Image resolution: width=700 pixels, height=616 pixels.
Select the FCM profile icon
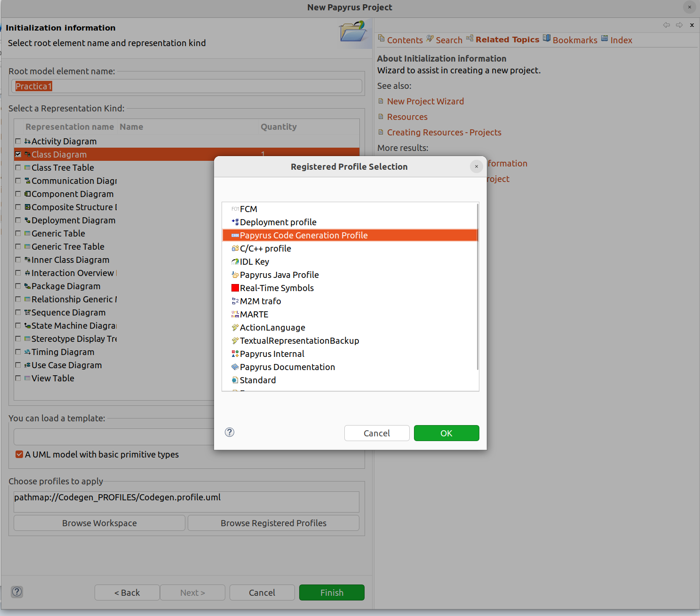tap(235, 209)
